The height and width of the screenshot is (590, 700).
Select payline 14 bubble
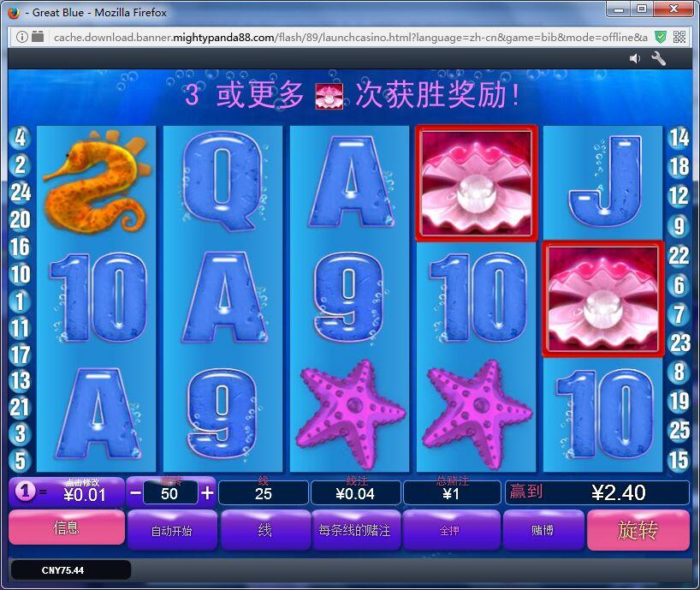pyautogui.click(x=679, y=138)
